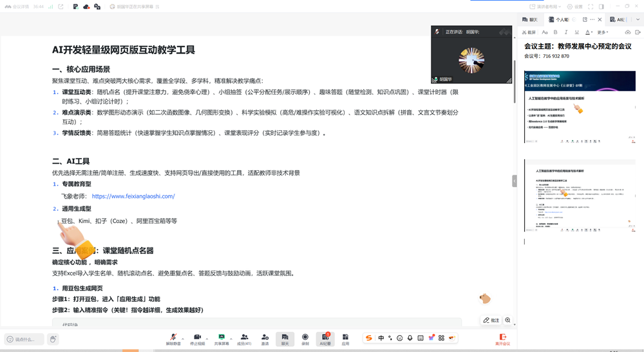
Task: Open the microphone options arrow
Action: coord(183,339)
